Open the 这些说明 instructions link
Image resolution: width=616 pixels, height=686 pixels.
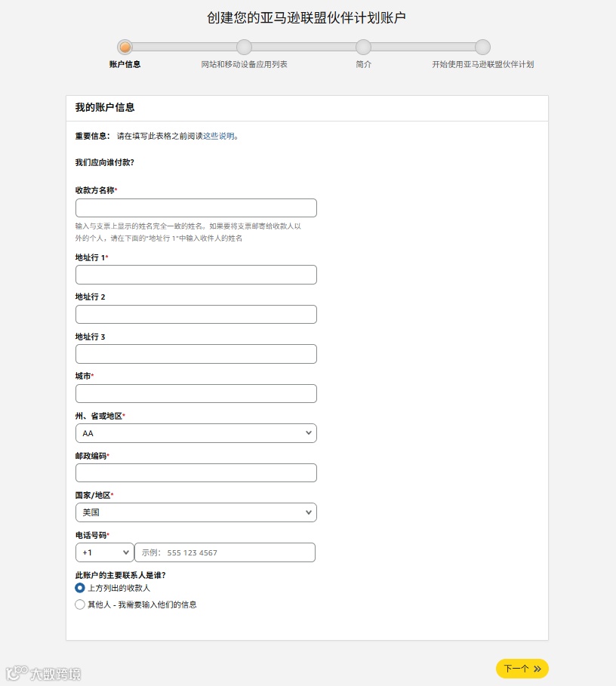click(x=219, y=136)
